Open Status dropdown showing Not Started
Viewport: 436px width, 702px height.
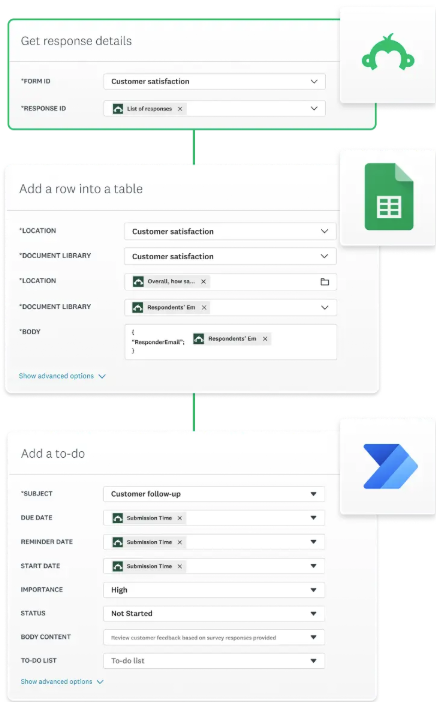(214, 614)
